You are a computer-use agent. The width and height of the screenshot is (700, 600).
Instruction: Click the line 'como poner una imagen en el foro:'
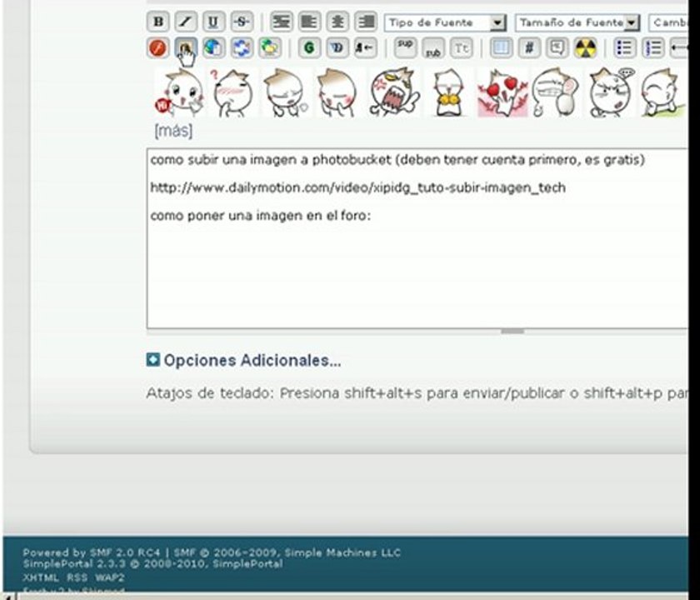[261, 216]
